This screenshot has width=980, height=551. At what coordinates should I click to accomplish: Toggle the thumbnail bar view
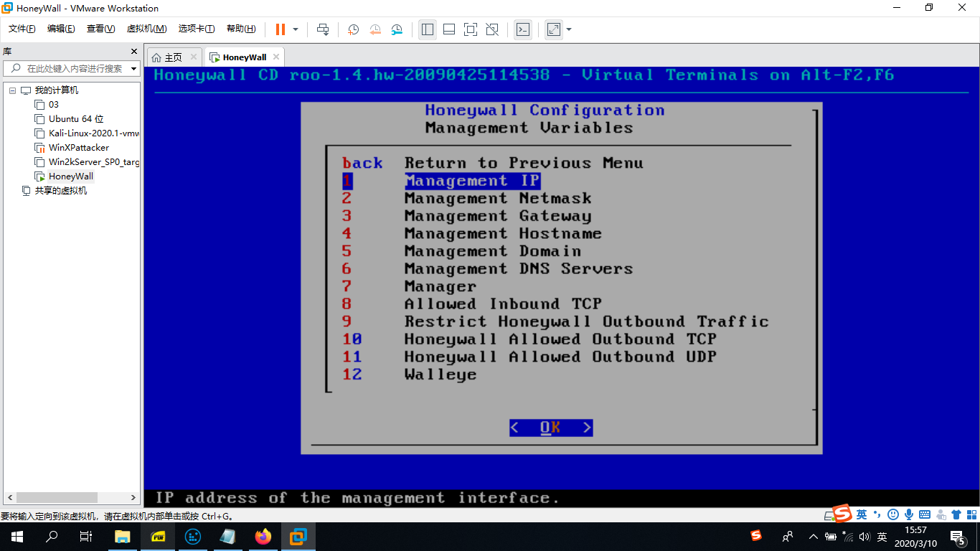[x=449, y=29]
